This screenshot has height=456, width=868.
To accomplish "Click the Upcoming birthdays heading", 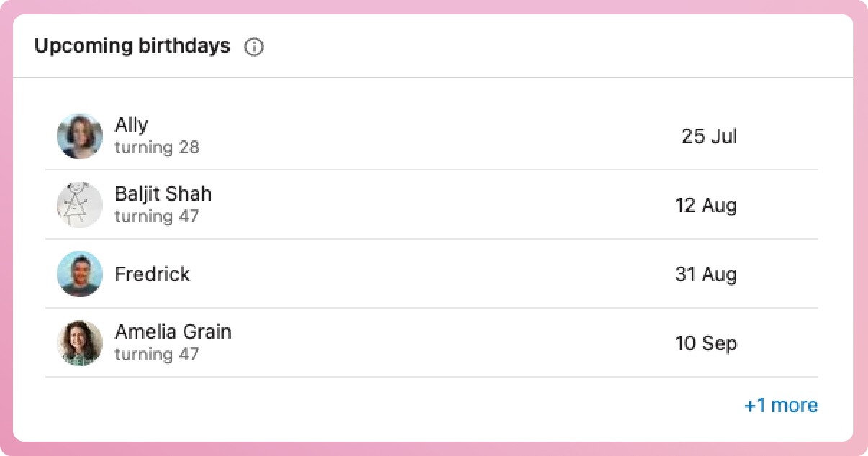I will pyautogui.click(x=132, y=46).
